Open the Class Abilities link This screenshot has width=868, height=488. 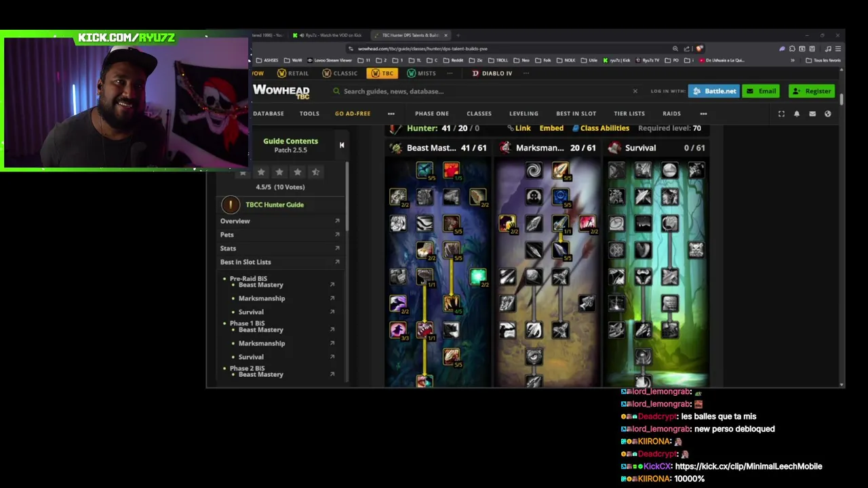(600, 128)
